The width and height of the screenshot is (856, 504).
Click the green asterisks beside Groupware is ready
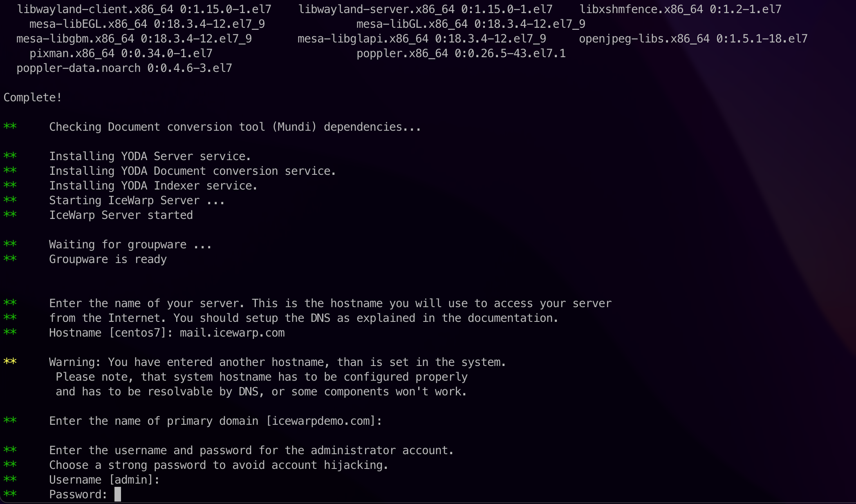(10, 259)
